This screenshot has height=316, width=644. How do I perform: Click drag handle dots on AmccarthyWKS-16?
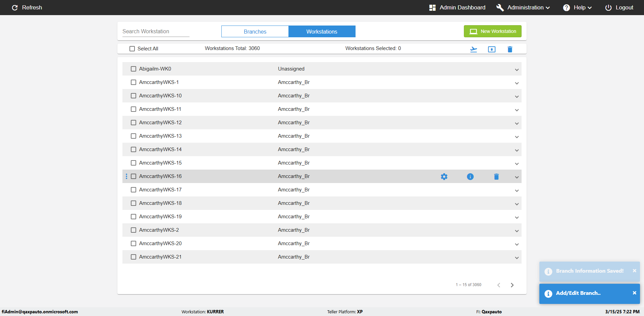click(x=126, y=176)
